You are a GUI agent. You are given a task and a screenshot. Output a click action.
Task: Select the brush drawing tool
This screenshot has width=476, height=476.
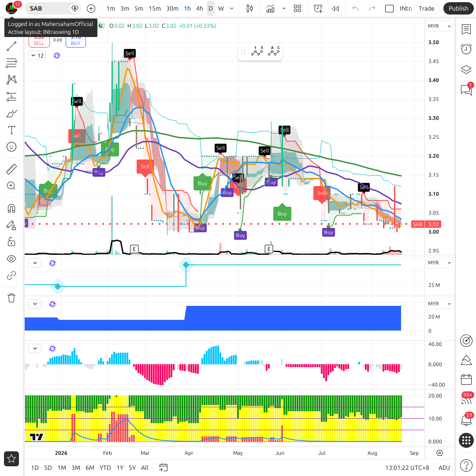pyautogui.click(x=11, y=114)
